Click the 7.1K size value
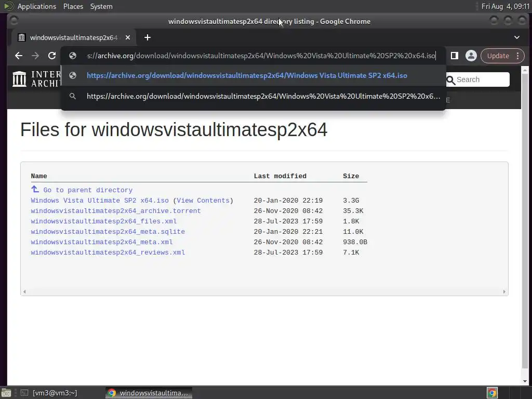532x399 pixels. pyautogui.click(x=351, y=252)
